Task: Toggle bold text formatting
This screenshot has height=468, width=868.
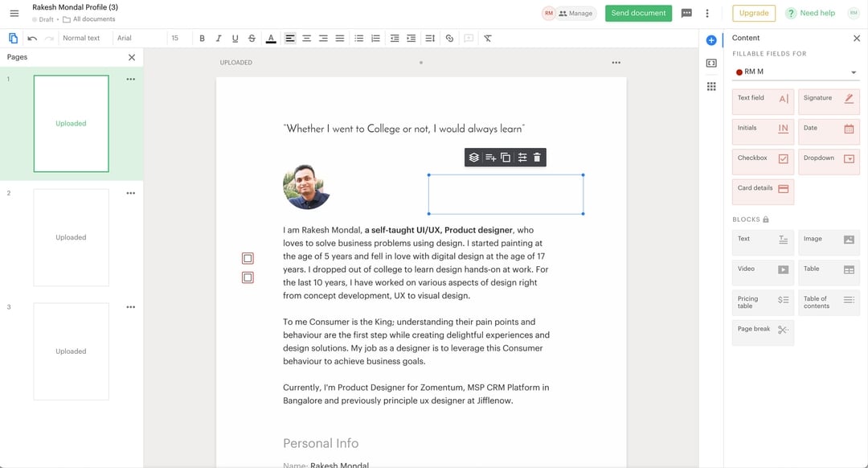Action: tap(202, 38)
